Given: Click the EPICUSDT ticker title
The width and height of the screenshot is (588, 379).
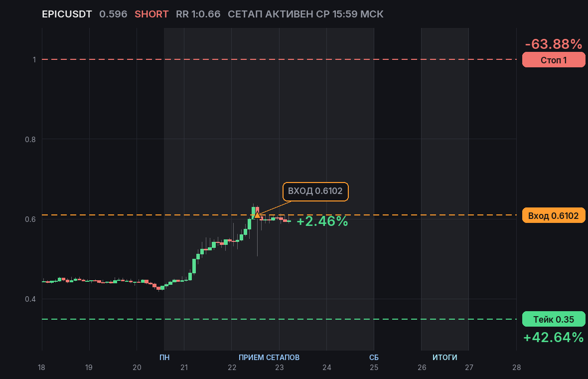Looking at the screenshot, I should (67, 14).
